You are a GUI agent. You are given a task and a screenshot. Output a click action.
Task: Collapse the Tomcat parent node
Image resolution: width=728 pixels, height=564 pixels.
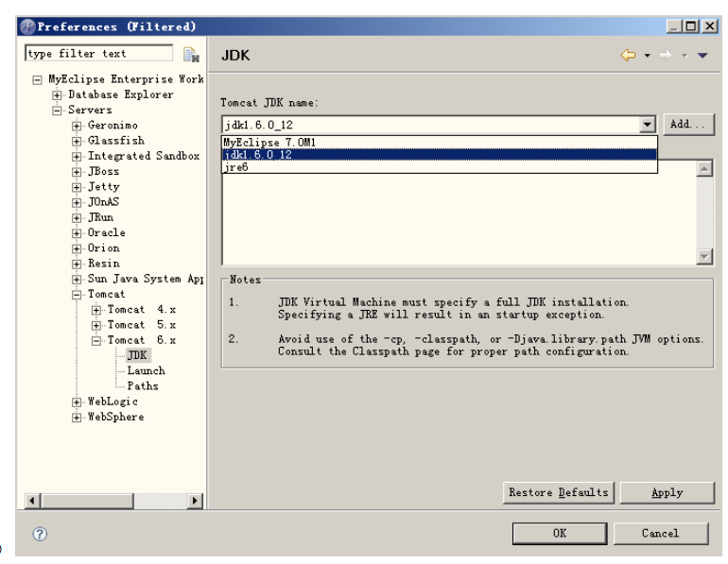coord(77,295)
